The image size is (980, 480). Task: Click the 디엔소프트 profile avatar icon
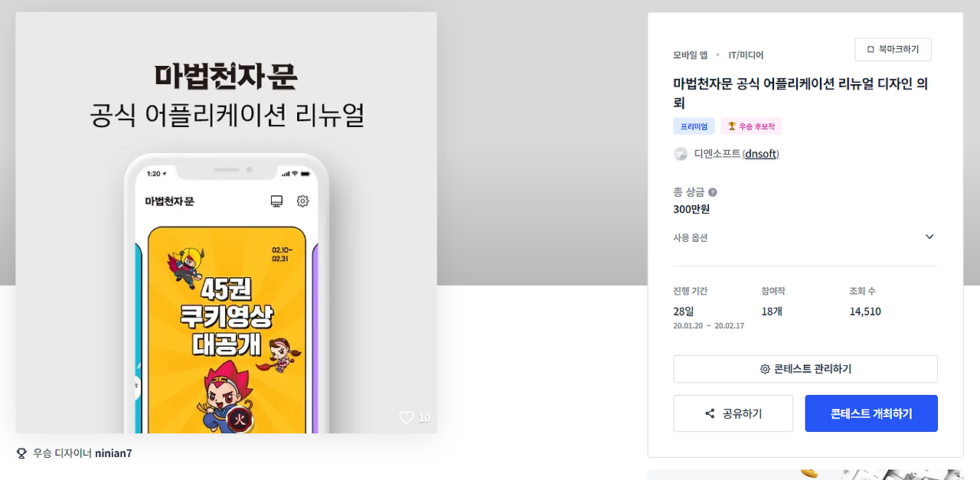pos(681,154)
